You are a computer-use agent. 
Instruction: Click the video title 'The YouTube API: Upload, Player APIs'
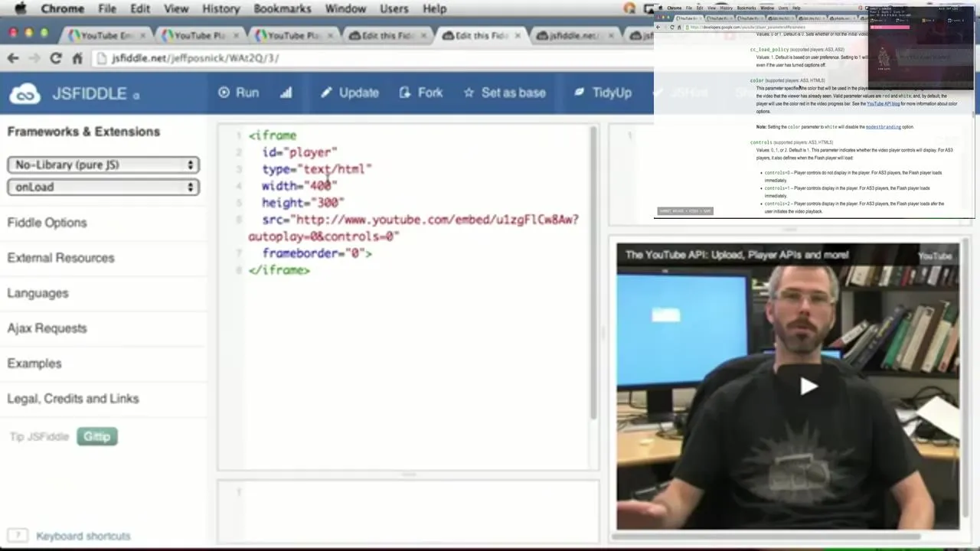737,255
